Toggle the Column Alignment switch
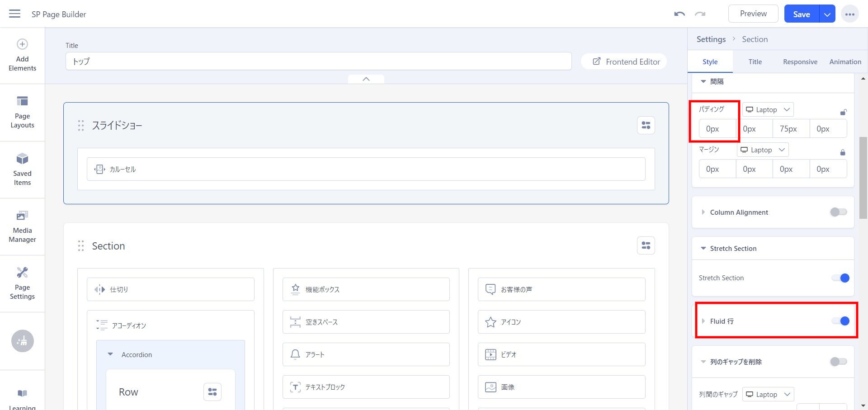868x410 pixels. point(838,212)
